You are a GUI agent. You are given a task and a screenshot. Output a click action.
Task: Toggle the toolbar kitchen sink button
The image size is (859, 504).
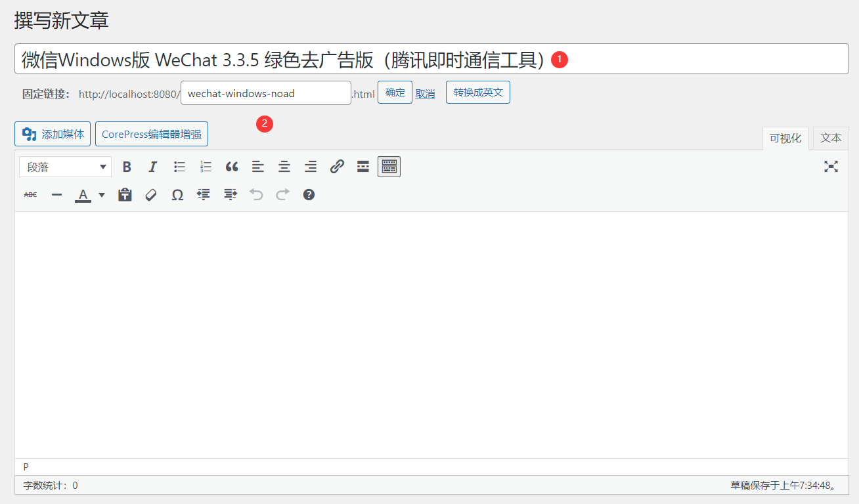point(389,167)
